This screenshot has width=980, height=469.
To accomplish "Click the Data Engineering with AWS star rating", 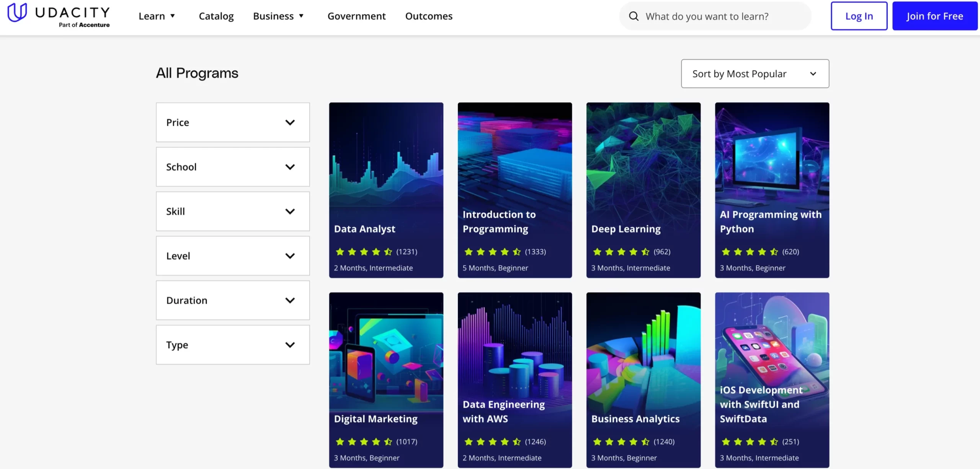I will click(x=492, y=442).
